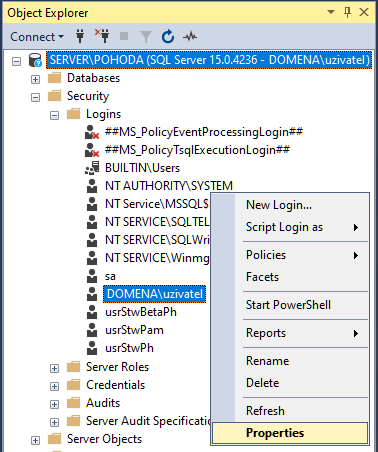Click the Filter funnel icon
Image resolution: width=378 pixels, height=452 pixels.
pyautogui.click(x=146, y=37)
